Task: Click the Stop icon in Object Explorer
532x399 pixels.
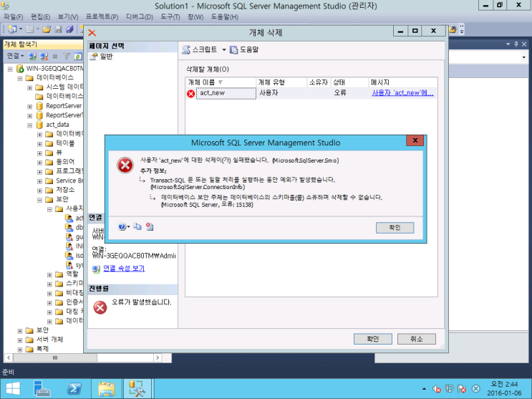Action: point(55,56)
